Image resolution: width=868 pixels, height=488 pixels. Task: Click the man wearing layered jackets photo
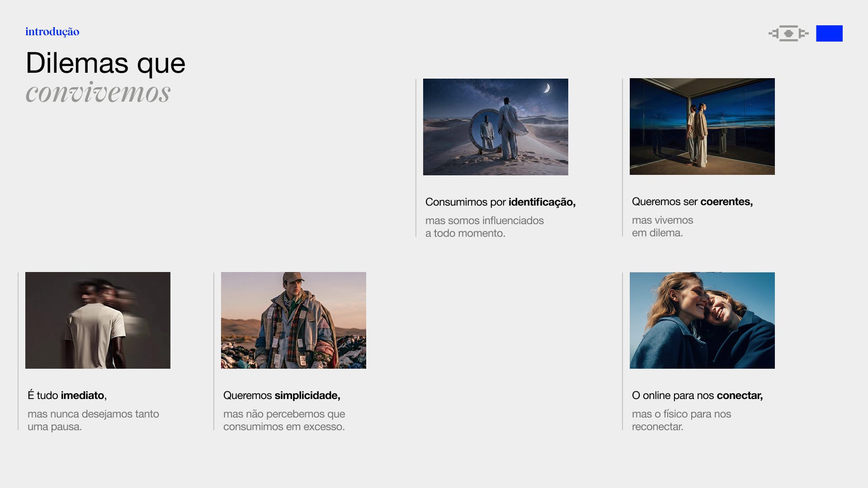tap(293, 320)
